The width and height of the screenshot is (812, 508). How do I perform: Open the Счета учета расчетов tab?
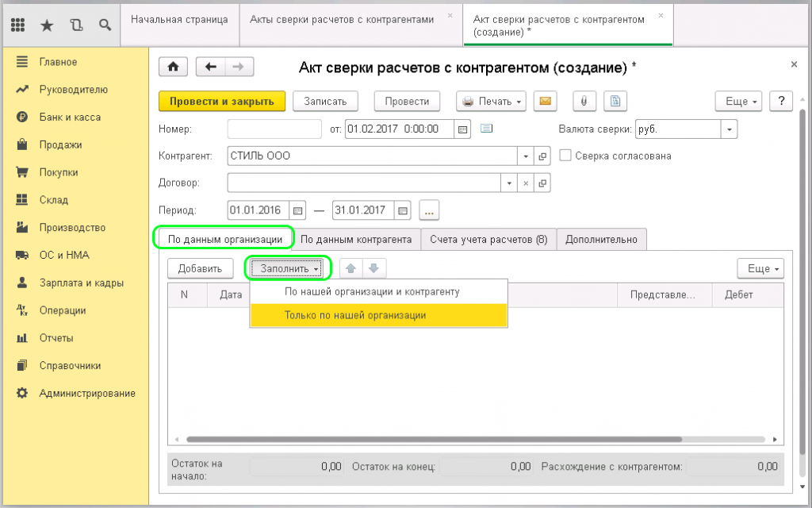click(488, 239)
